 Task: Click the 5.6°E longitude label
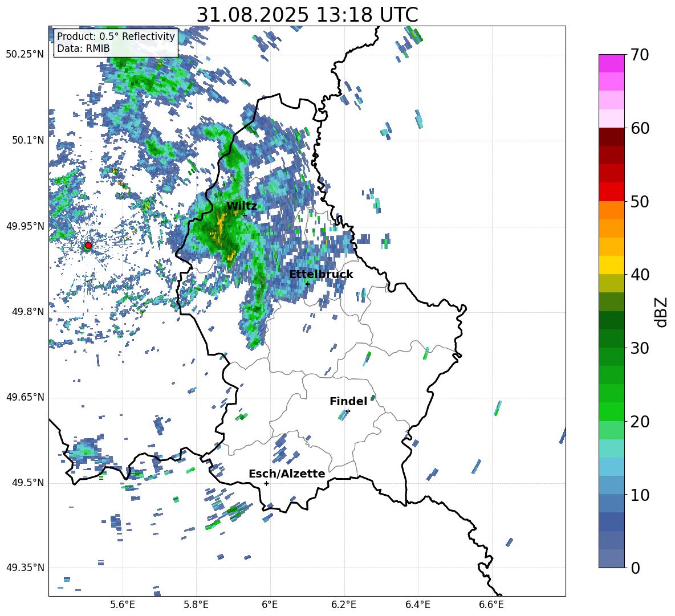coord(123,605)
